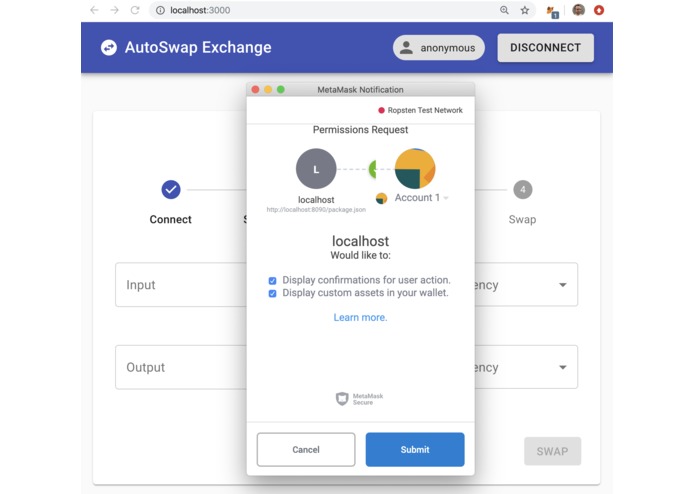
Task: Click the greyed SWAP button
Action: coord(552,451)
